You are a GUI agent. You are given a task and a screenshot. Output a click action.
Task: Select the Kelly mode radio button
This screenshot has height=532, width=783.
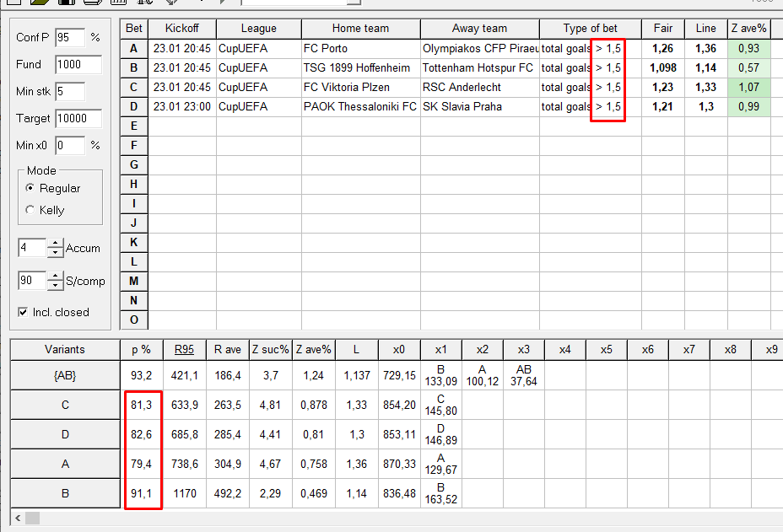(x=31, y=210)
